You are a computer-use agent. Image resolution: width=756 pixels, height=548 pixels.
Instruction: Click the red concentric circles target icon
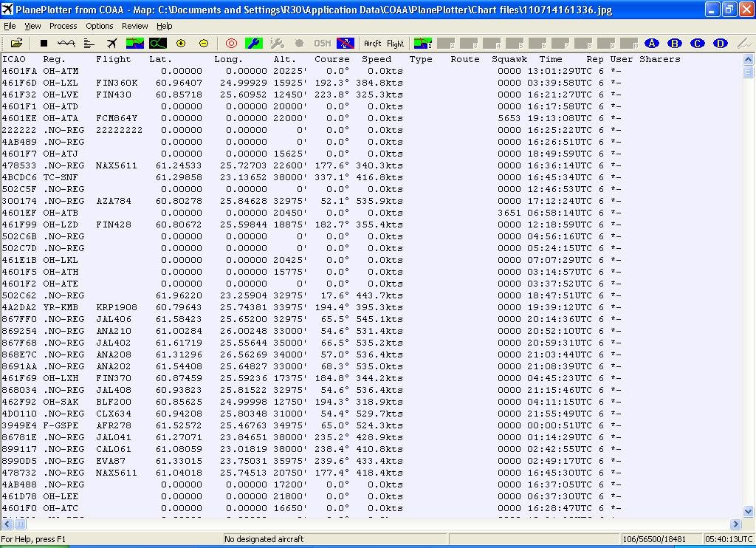pos(231,44)
